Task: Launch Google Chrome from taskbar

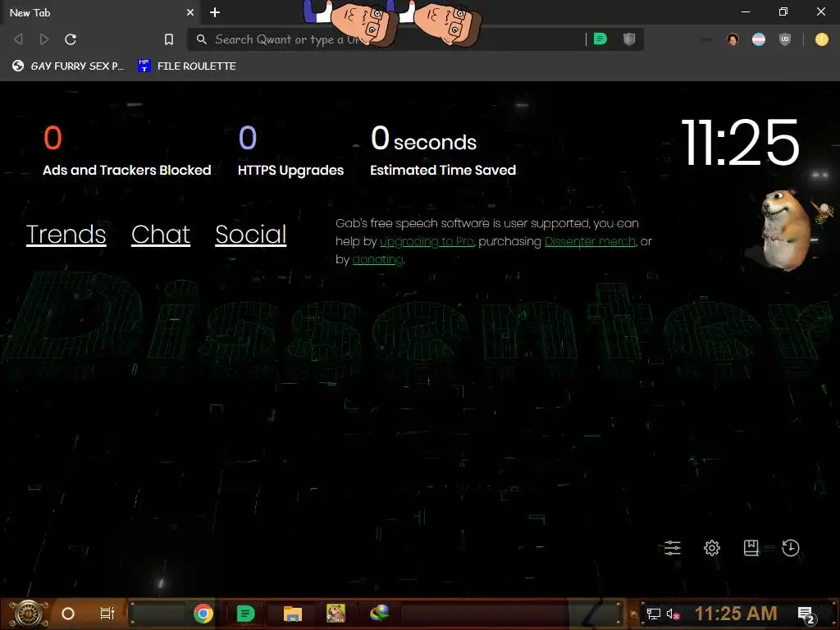Action: [x=203, y=614]
